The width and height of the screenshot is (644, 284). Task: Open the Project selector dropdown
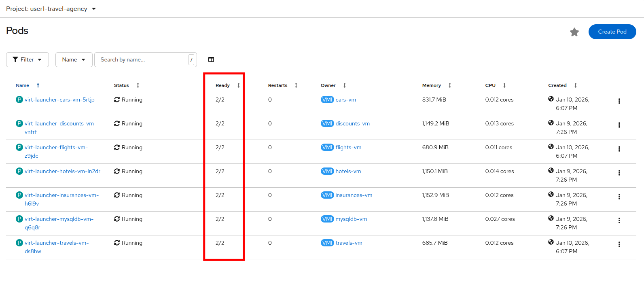click(51, 9)
